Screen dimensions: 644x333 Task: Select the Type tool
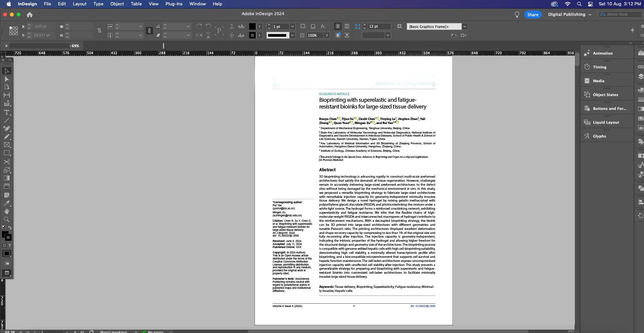point(6,112)
